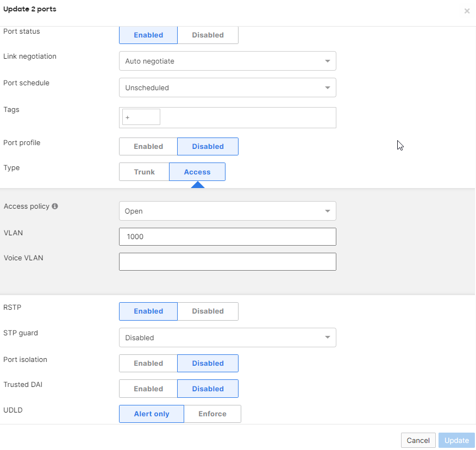Enable the Port profile setting
Image resolution: width=476 pixels, height=450 pixels.
(148, 146)
